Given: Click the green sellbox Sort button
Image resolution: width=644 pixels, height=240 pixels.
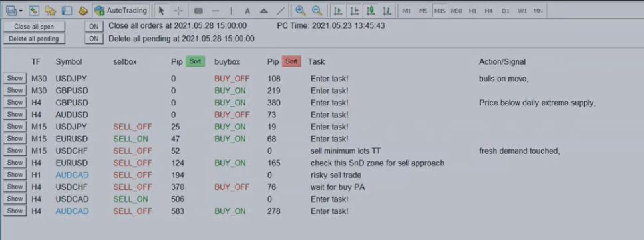Looking at the screenshot, I should pyautogui.click(x=195, y=61).
